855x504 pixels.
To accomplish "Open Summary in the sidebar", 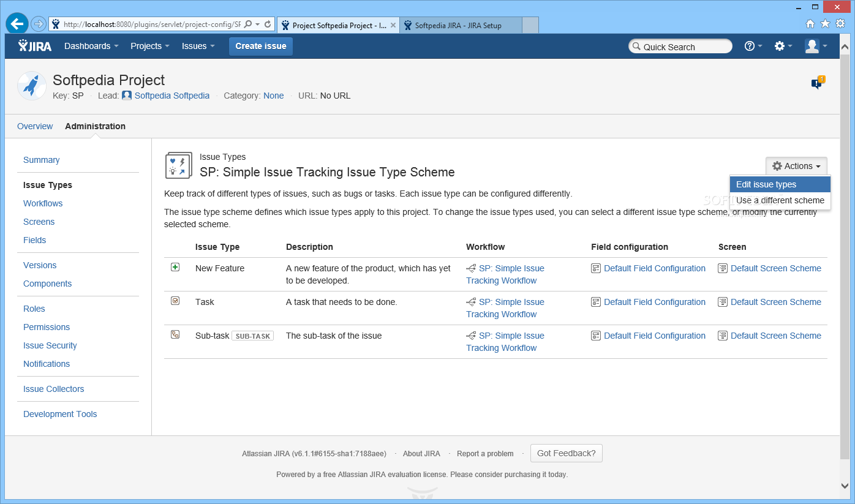I will coord(42,160).
